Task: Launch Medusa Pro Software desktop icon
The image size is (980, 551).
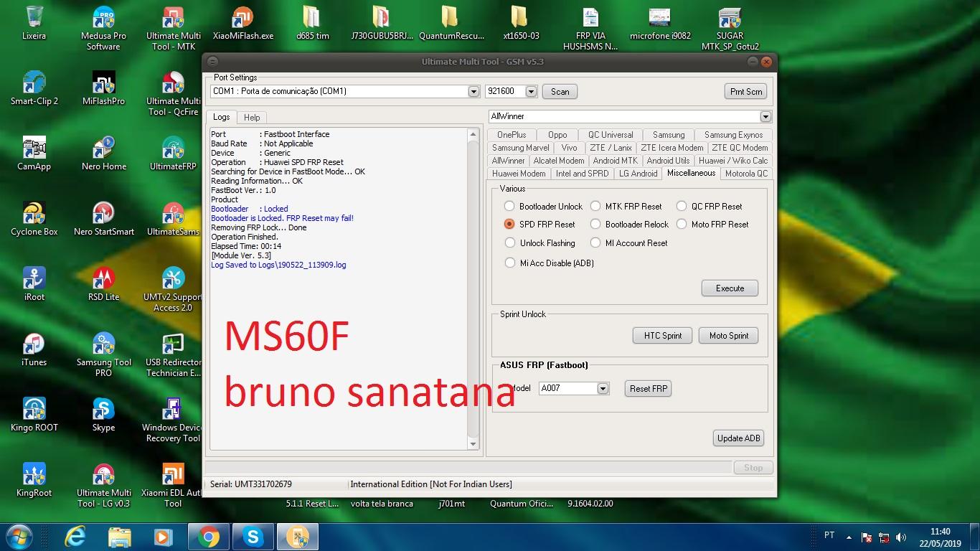Action: [103, 29]
